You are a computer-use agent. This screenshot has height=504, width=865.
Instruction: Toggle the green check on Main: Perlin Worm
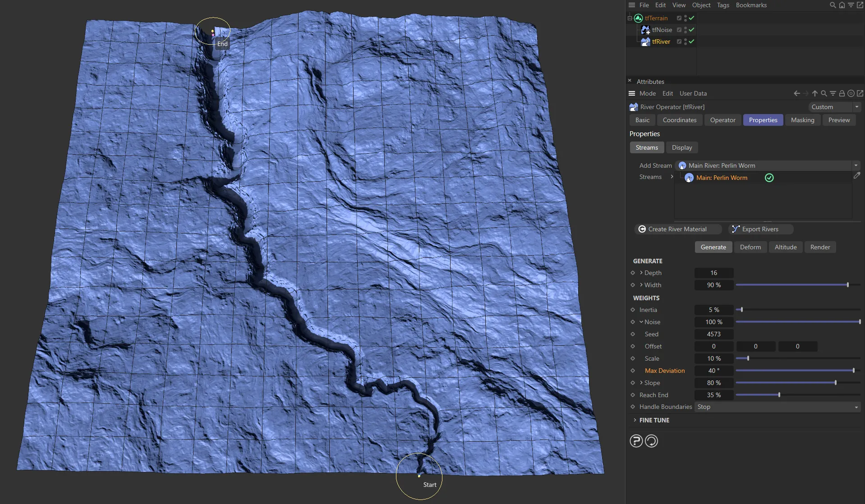tap(769, 178)
